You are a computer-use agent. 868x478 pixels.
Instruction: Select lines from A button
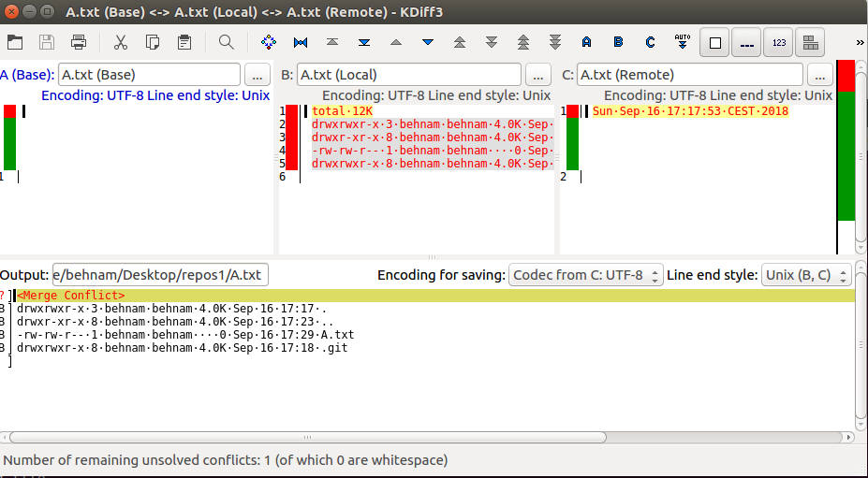coord(586,42)
